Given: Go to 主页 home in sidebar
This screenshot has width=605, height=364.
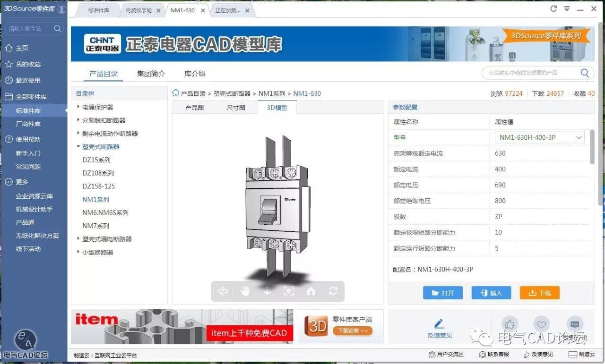Looking at the screenshot, I should 17,48.
